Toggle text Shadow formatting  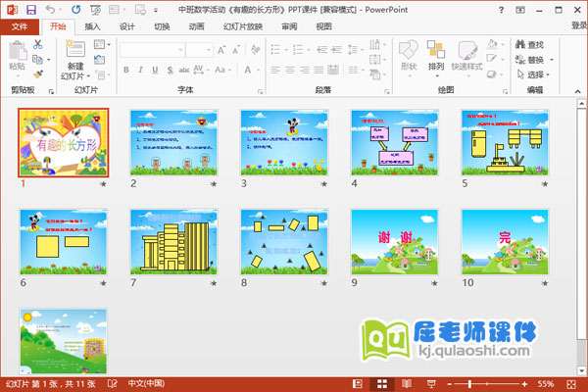170,70
